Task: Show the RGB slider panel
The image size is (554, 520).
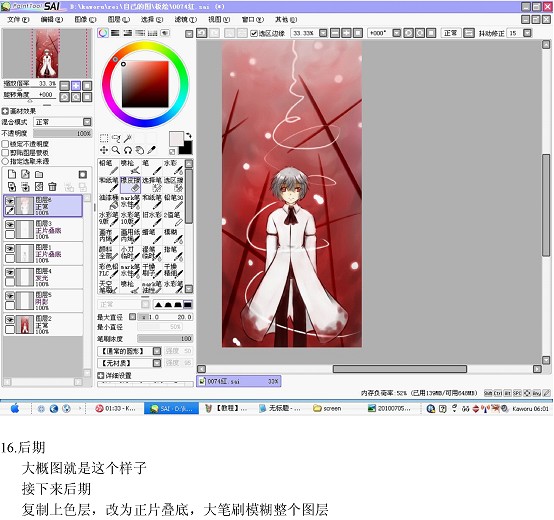Action: (x=115, y=33)
